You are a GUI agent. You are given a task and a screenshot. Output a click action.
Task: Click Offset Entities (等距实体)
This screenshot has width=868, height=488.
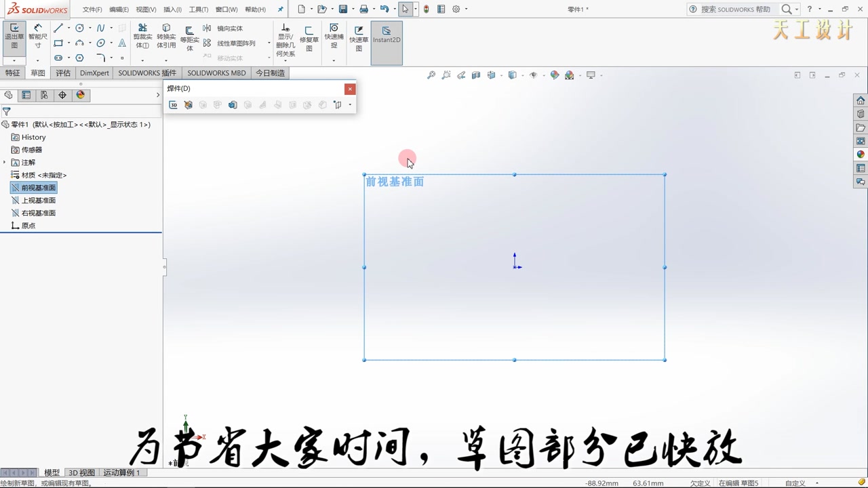[x=189, y=39]
